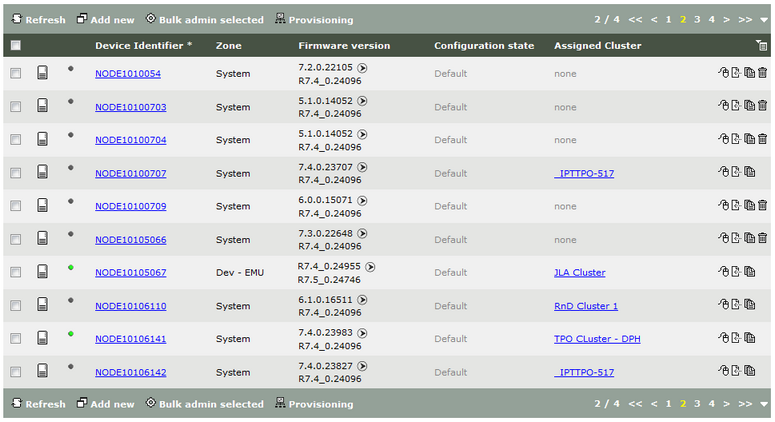Viewport: 775px width, 422px height.
Task: Jump to first page in bottom pager
Action: [x=635, y=404]
